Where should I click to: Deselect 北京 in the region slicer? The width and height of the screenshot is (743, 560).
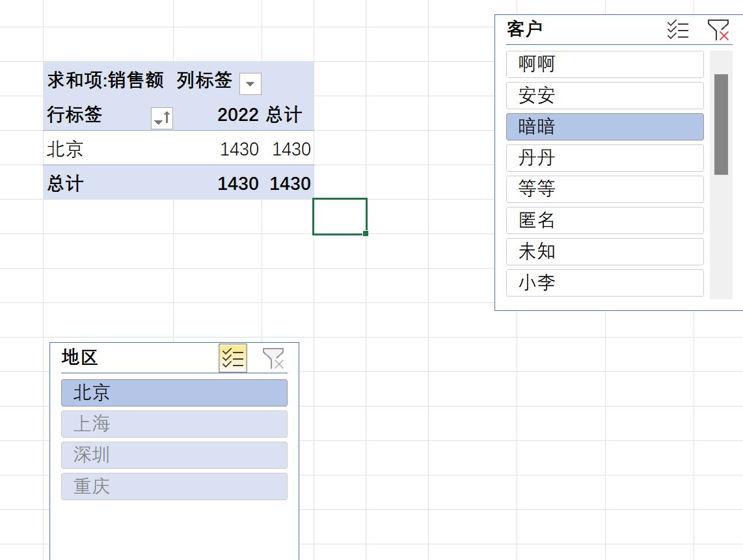174,393
